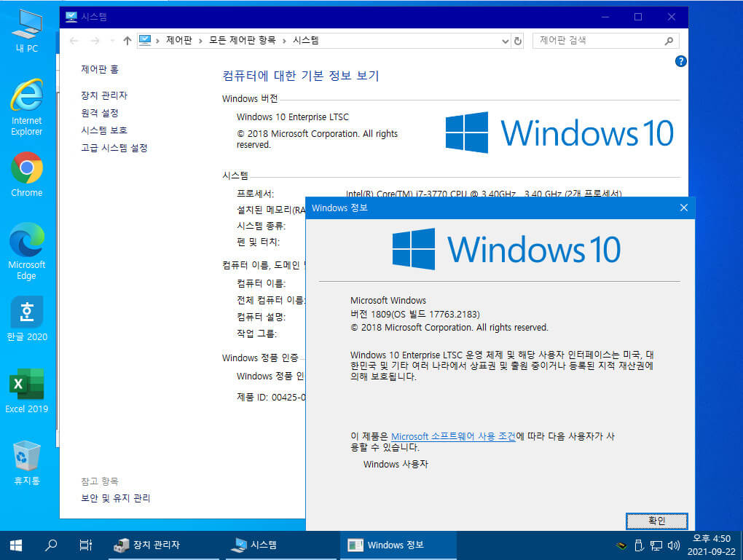Click the 제품 ID text
The image size is (743, 560).
pos(271,397)
